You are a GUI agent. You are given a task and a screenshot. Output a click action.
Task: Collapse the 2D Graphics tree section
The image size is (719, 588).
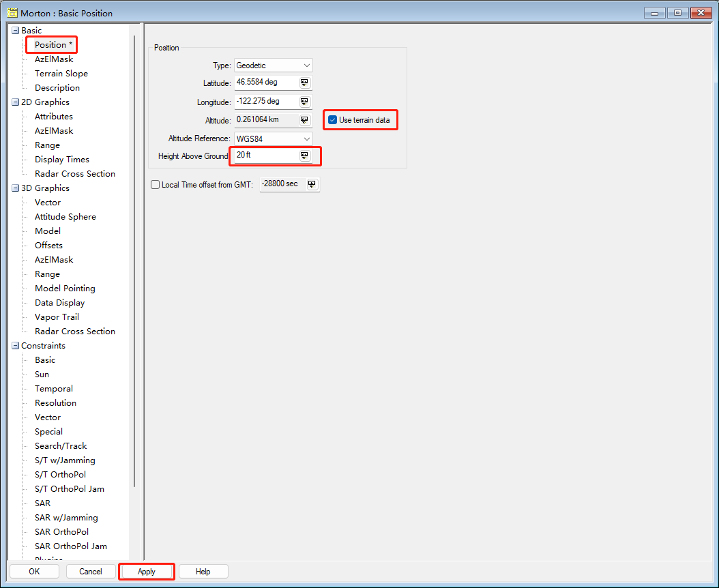click(15, 102)
